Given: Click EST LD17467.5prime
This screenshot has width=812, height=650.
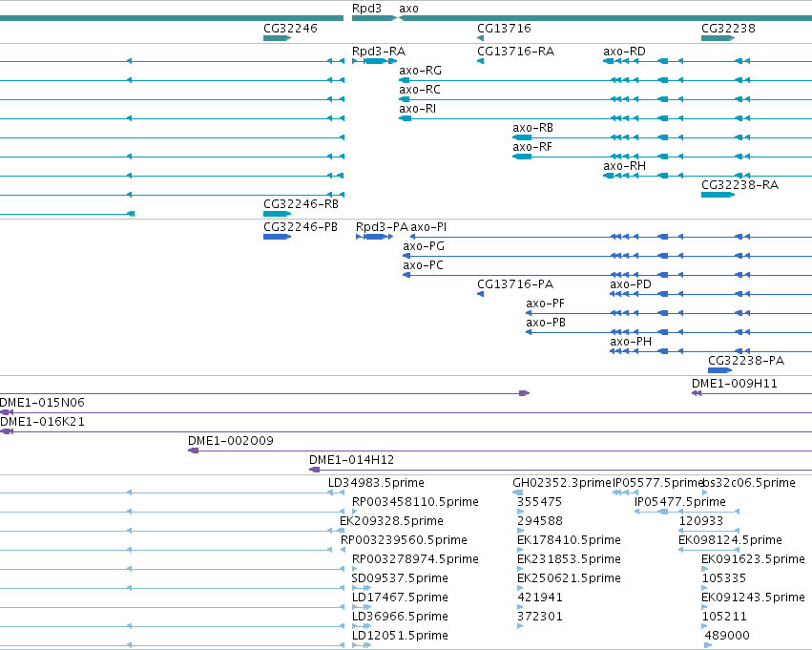Looking at the screenshot, I should pyautogui.click(x=400, y=598).
